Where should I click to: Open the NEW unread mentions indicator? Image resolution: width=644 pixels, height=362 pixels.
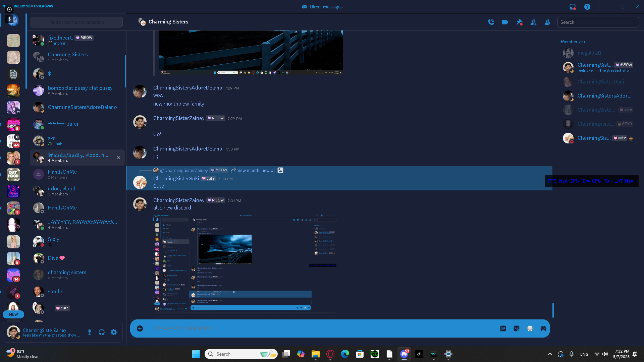13,314
